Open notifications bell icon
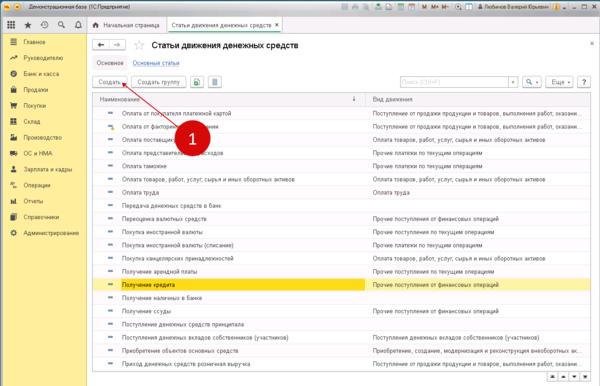Viewport: 600px width, 386px height. [78, 25]
